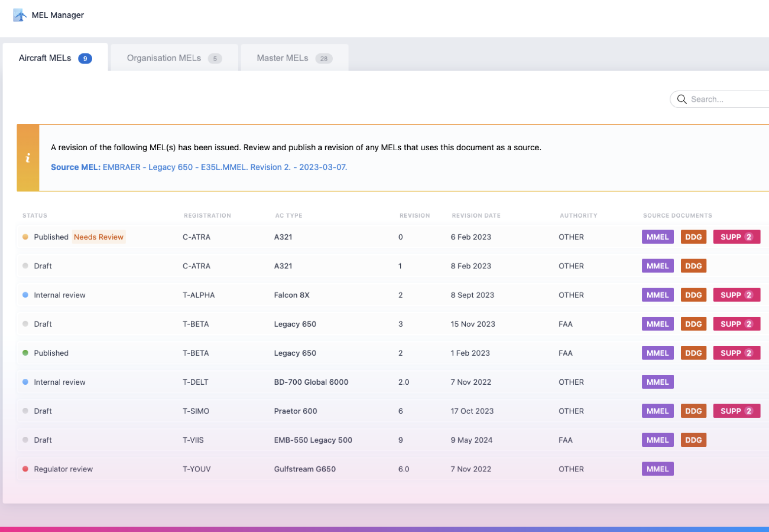Open MMEL badge for T-DELT row
769x532 pixels.
click(657, 382)
